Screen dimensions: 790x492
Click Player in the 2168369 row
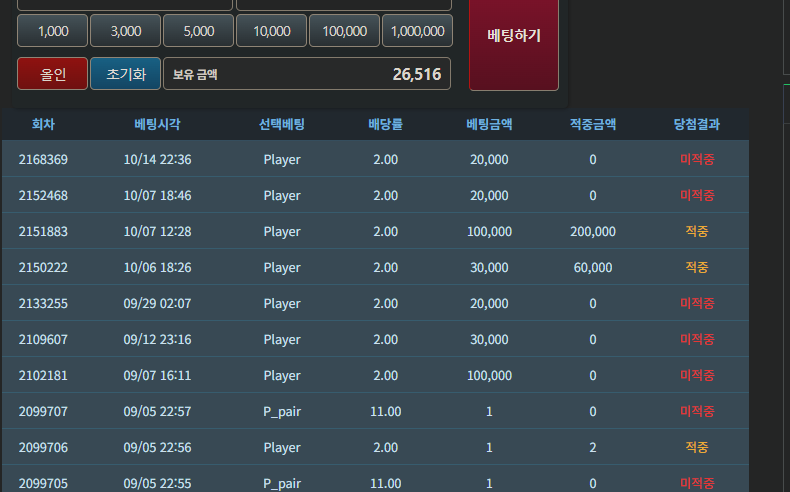[282, 160]
